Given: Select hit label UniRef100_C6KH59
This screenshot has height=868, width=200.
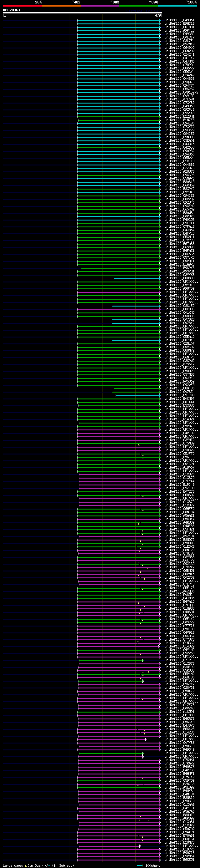Looking at the screenshot, I should 179,185.
